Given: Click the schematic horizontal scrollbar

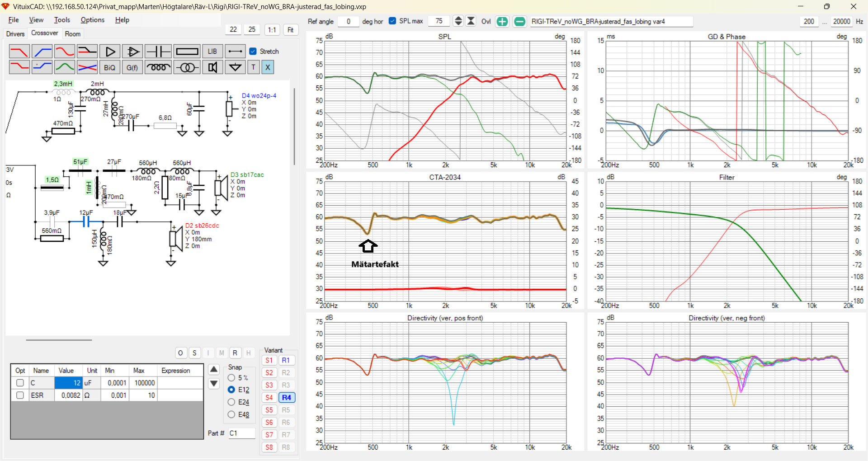Looking at the screenshot, I should [x=59, y=340].
